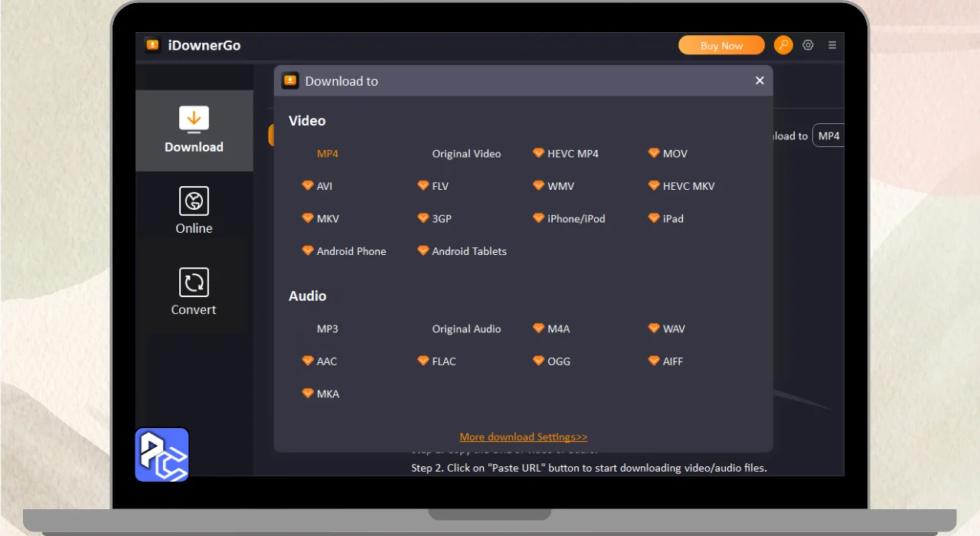Image resolution: width=980 pixels, height=536 pixels.
Task: Pick AAC audio format
Action: point(320,361)
